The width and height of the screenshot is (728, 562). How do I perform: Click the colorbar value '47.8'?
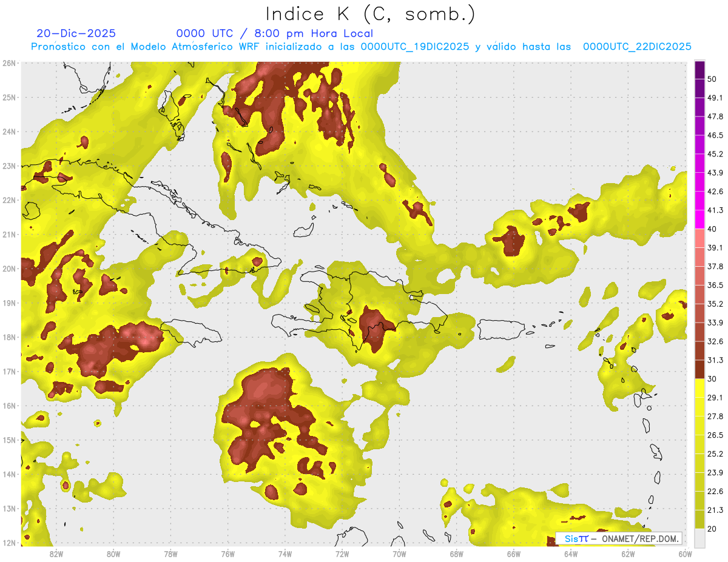[715, 116]
